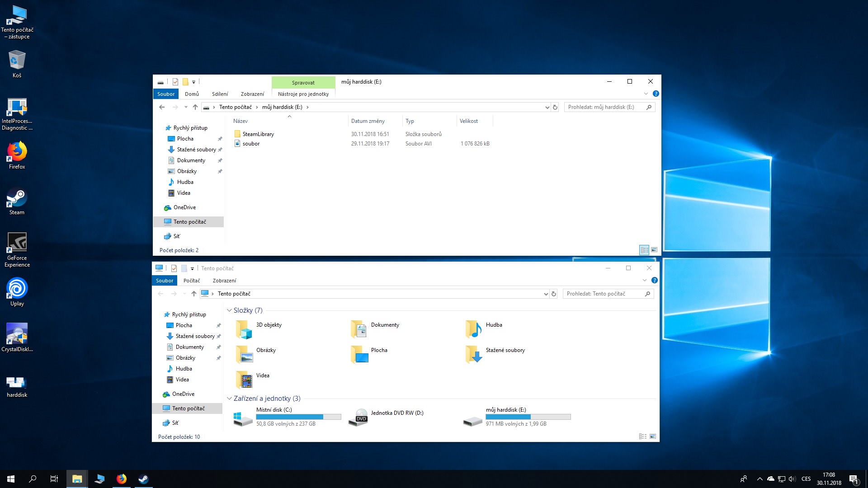Collapse the Složky (7) group
Screen dimensions: 868x488
(x=229, y=310)
